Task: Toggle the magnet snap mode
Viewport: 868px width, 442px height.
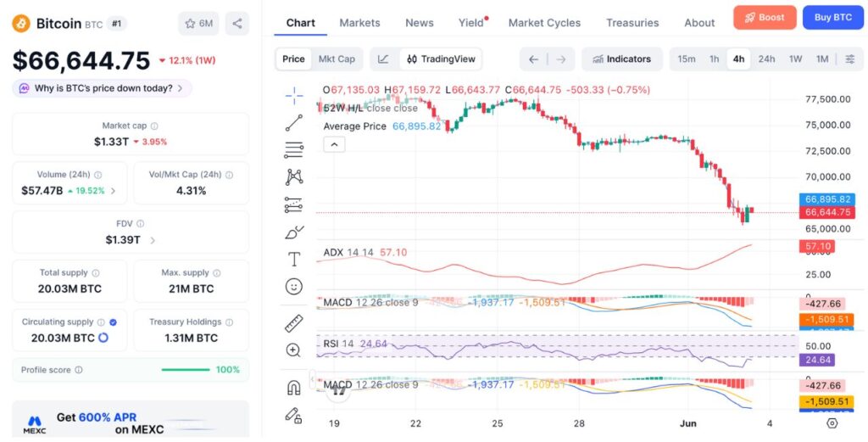Action: [294, 387]
